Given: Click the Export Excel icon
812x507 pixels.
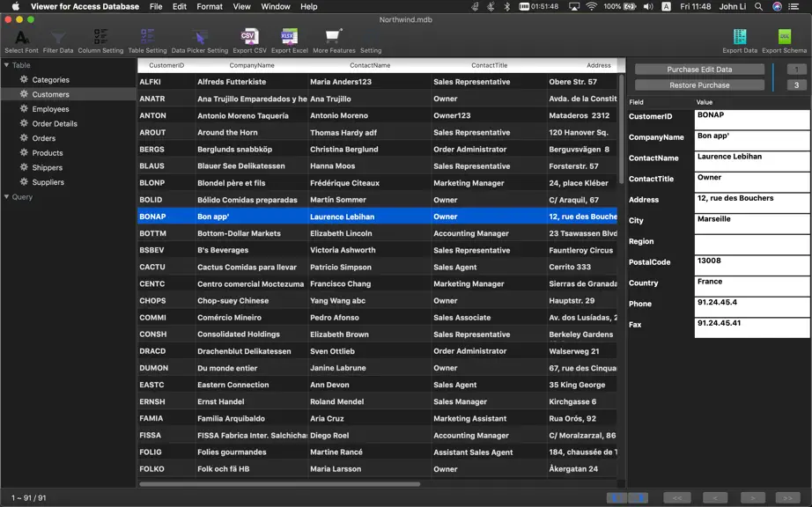Looking at the screenshot, I should pyautogui.click(x=290, y=37).
